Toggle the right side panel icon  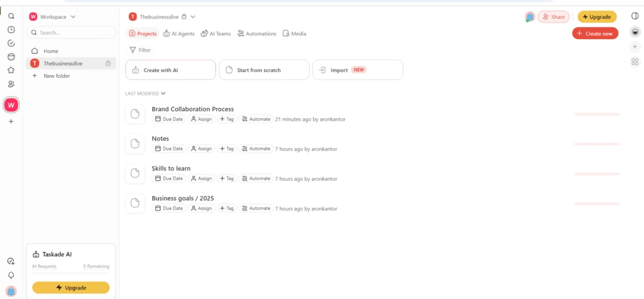(635, 16)
